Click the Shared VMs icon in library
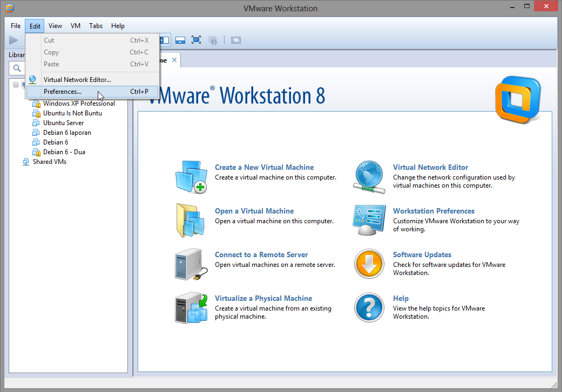The image size is (562, 392). point(26,162)
